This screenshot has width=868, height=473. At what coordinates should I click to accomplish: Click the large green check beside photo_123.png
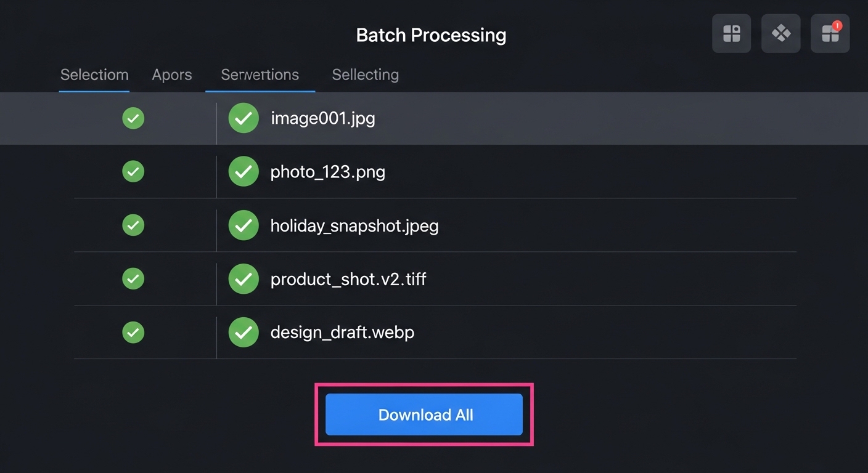coord(244,172)
